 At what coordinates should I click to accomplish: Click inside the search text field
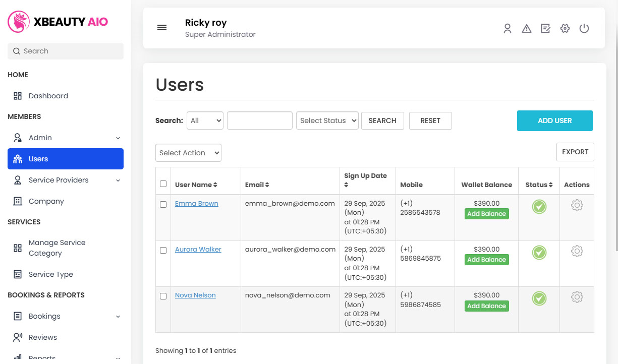coord(259,120)
